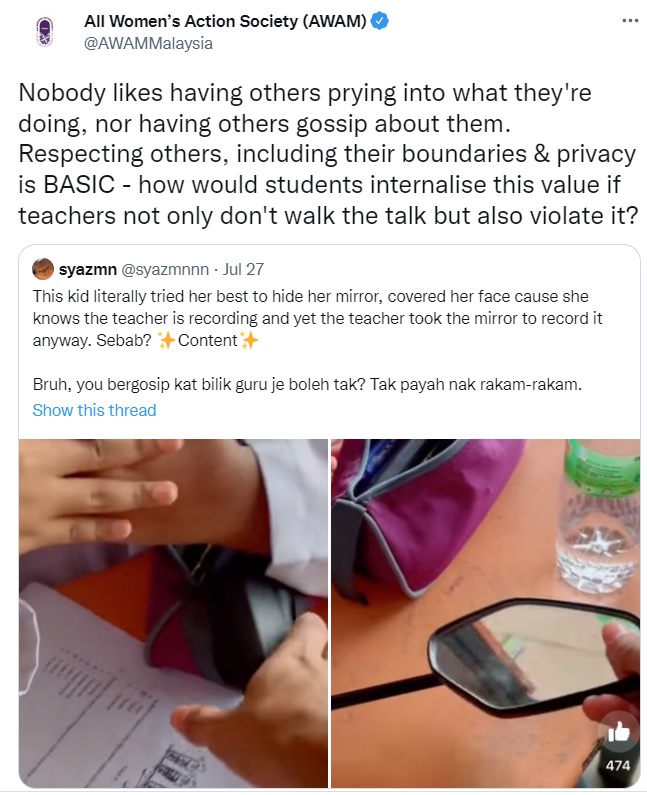Click the thumbs-up like icon on the video
The image size is (647, 795).
pos(618,732)
